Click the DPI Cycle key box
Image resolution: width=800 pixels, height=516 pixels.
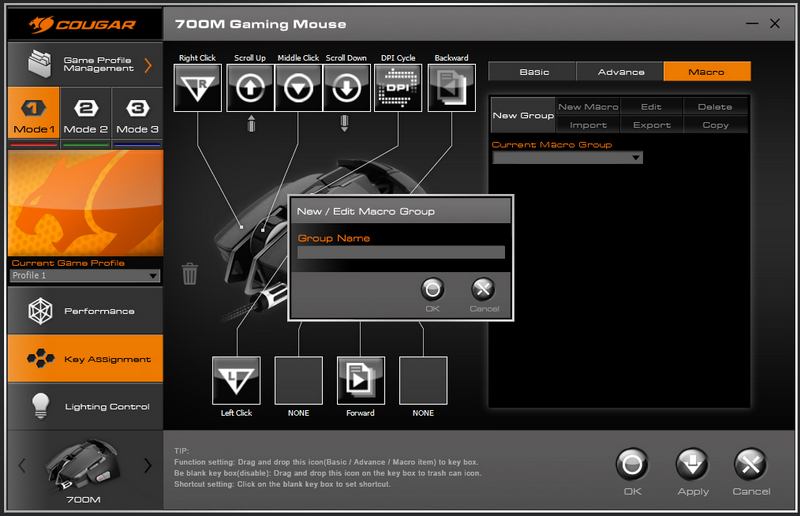click(x=398, y=88)
